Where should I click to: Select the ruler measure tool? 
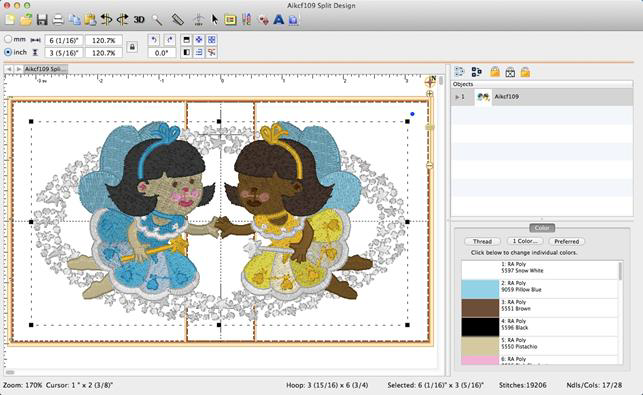[x=177, y=19]
